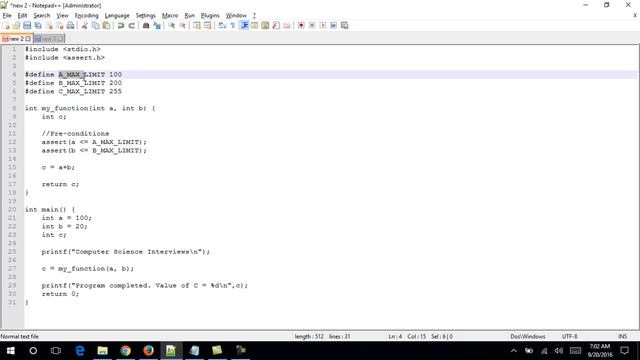Image resolution: width=640 pixels, height=360 pixels.
Task: Open the Macro menu
Action: pyautogui.click(x=170, y=16)
